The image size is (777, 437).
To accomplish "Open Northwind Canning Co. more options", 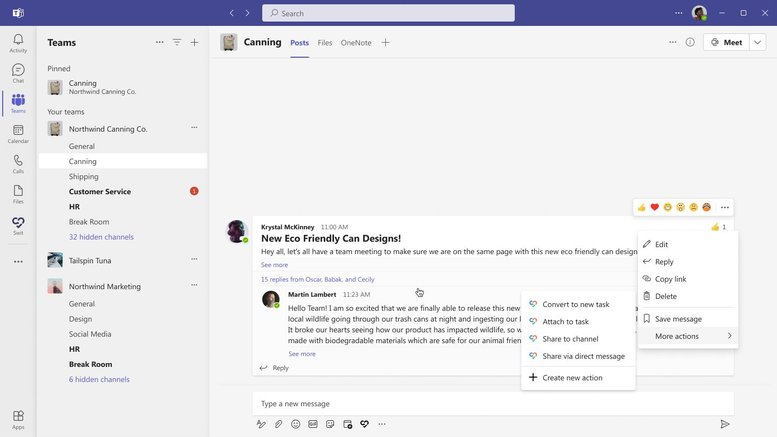I will [x=194, y=128].
